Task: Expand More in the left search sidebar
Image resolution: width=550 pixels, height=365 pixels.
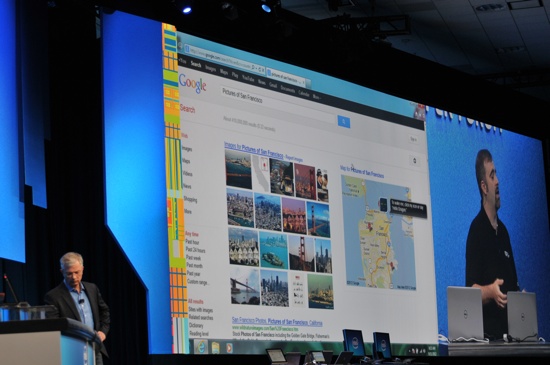Action: click(188, 211)
